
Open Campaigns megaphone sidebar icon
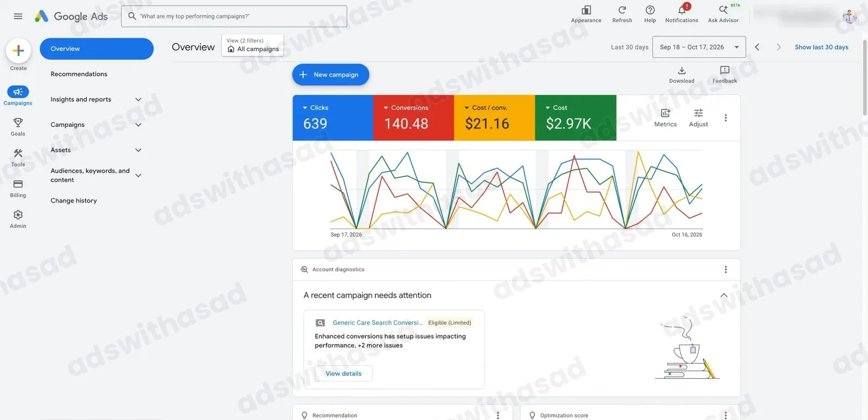pos(18,92)
